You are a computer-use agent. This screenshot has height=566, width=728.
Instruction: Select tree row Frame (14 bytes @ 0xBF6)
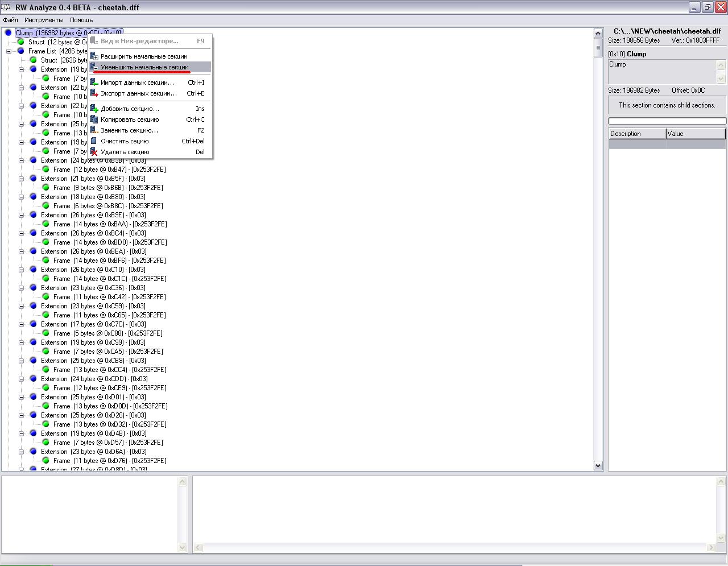pos(110,261)
